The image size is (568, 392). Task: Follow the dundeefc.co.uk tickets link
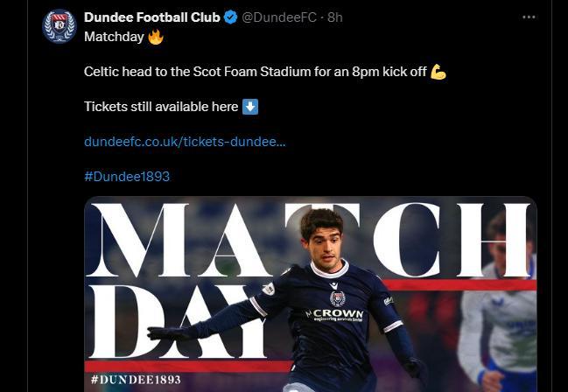coord(185,142)
